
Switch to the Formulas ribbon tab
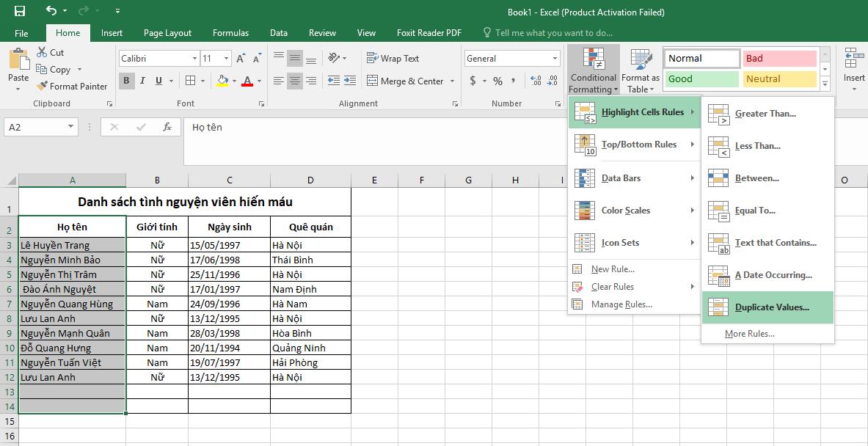coord(230,32)
